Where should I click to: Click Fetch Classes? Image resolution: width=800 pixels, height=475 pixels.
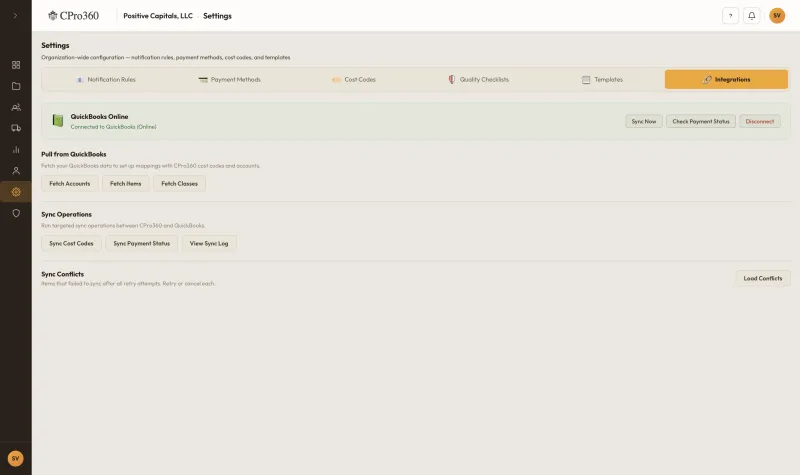tap(180, 184)
